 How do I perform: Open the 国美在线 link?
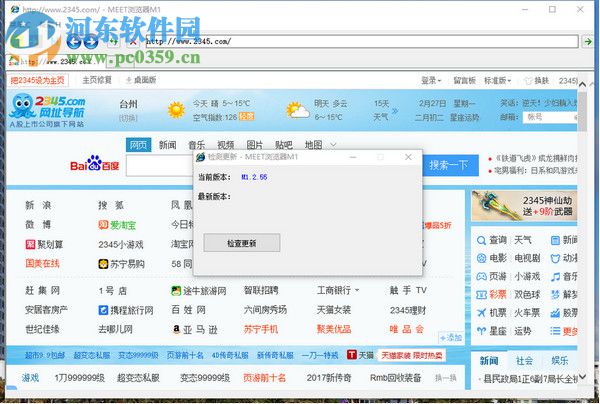42,264
